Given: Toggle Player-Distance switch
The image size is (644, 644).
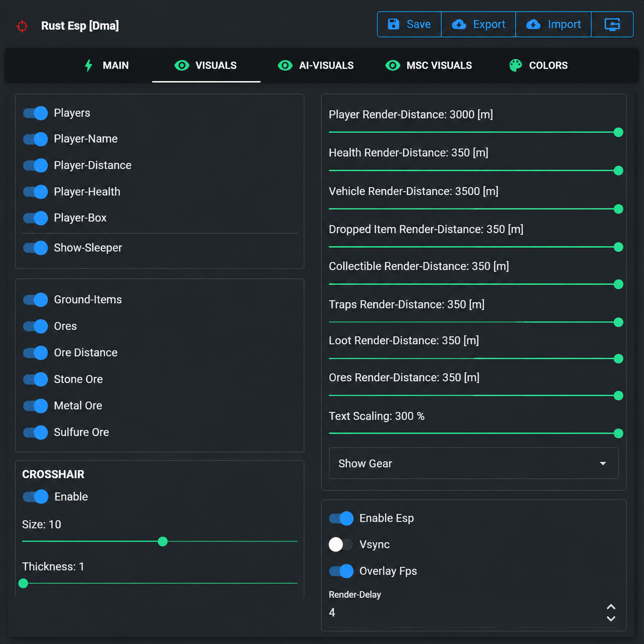Looking at the screenshot, I should click(x=35, y=165).
